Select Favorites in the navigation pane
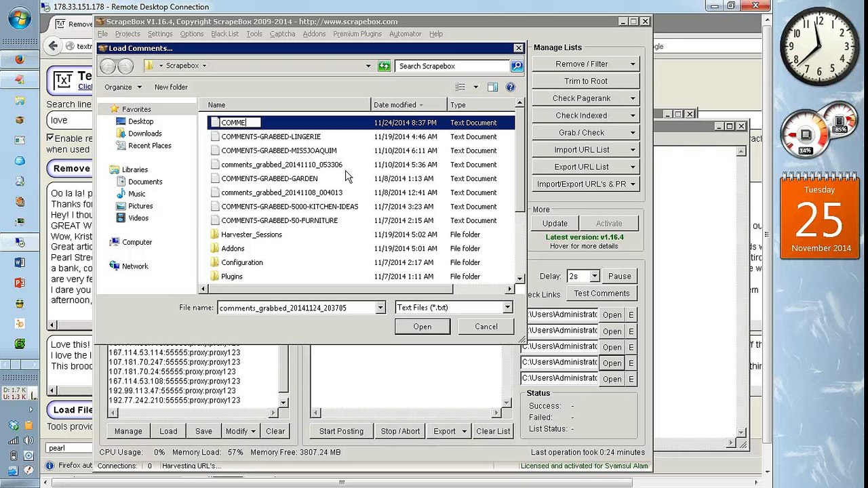The image size is (868, 488). click(136, 109)
